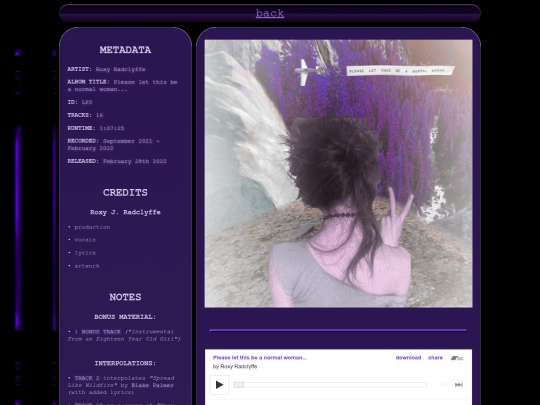Select the NOTES heading
This screenshot has width=540, height=405.
[x=125, y=297]
